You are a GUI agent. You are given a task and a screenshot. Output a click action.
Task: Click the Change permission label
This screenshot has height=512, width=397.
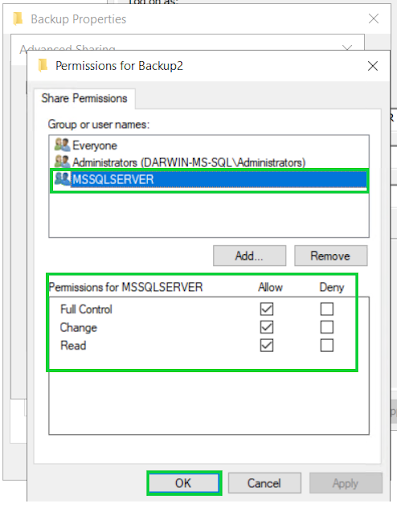(78, 328)
